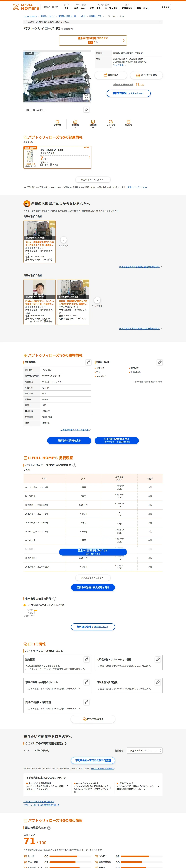Click the LIFULL HOME'S logo
This screenshot has height=868, width=186.
pos(26,7)
